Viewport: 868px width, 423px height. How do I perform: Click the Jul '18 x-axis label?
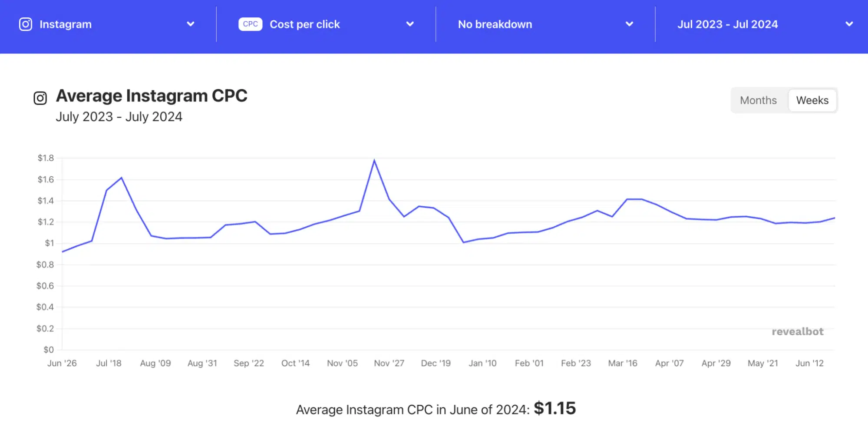(109, 364)
